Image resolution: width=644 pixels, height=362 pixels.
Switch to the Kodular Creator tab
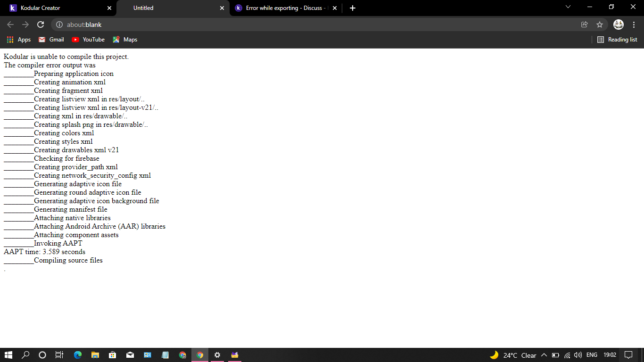(x=57, y=8)
